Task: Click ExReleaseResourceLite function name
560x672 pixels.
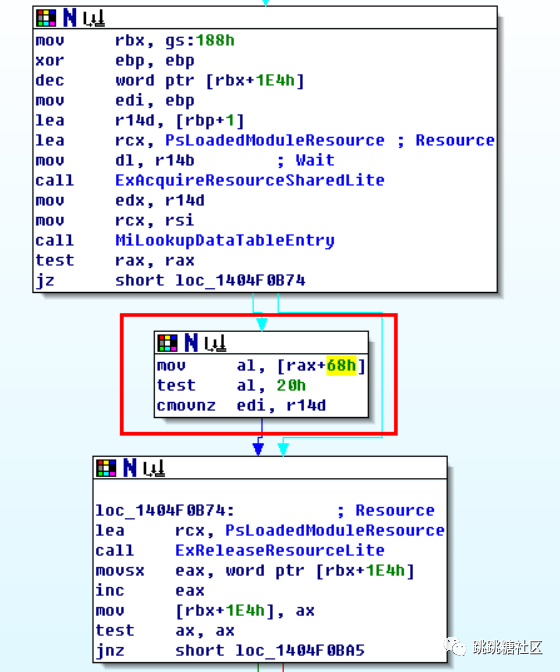Action: click(280, 550)
